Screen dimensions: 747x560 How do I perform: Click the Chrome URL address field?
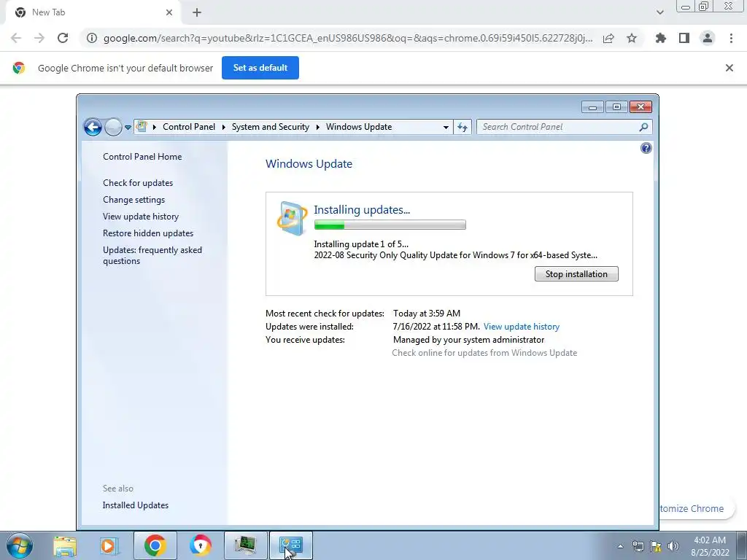tap(348, 38)
